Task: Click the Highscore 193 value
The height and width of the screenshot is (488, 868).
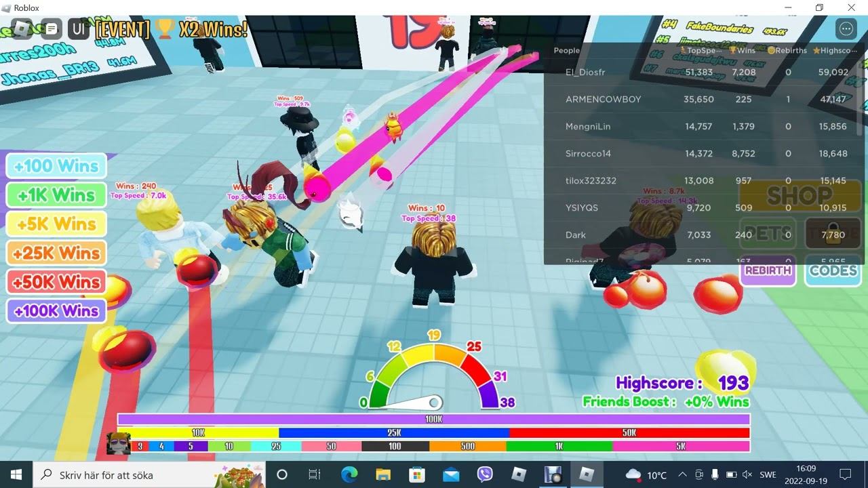Action: coord(733,383)
